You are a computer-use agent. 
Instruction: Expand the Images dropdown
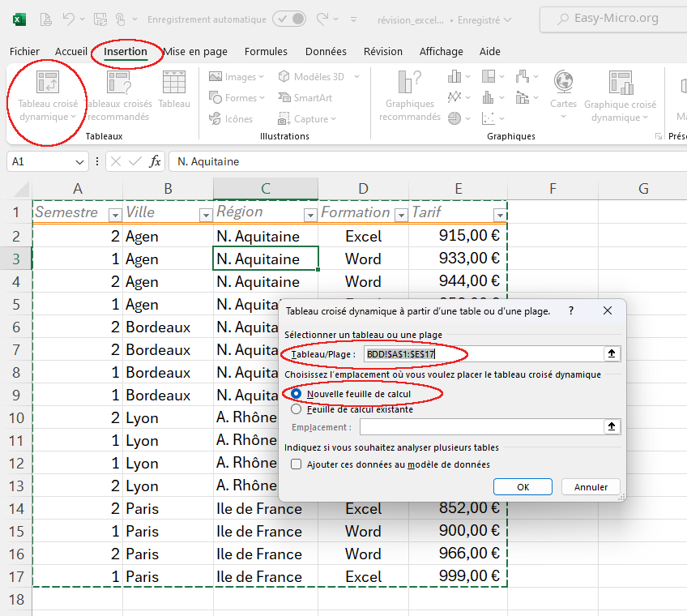(x=262, y=77)
